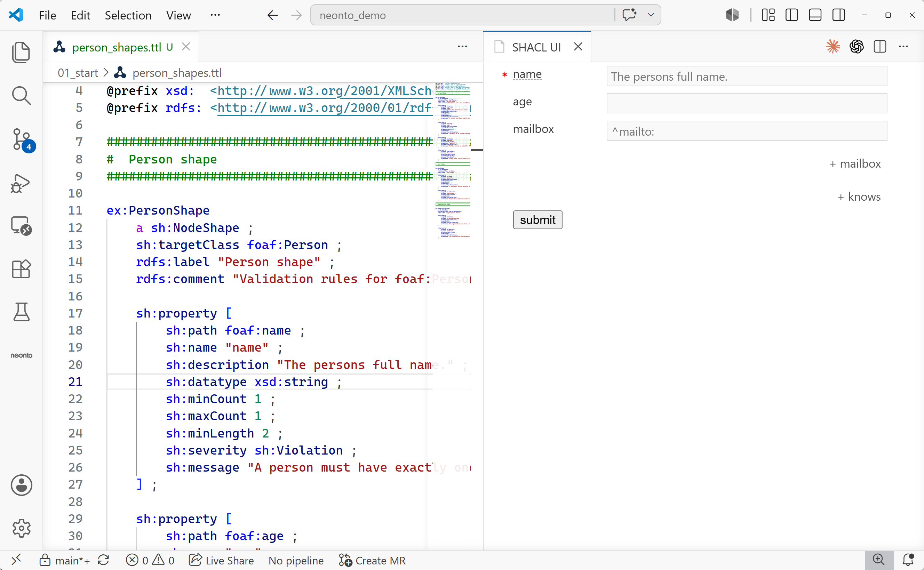Viewport: 924px width, 570px height.
Task: Toggle the bottom panel visibility
Action: click(x=815, y=15)
